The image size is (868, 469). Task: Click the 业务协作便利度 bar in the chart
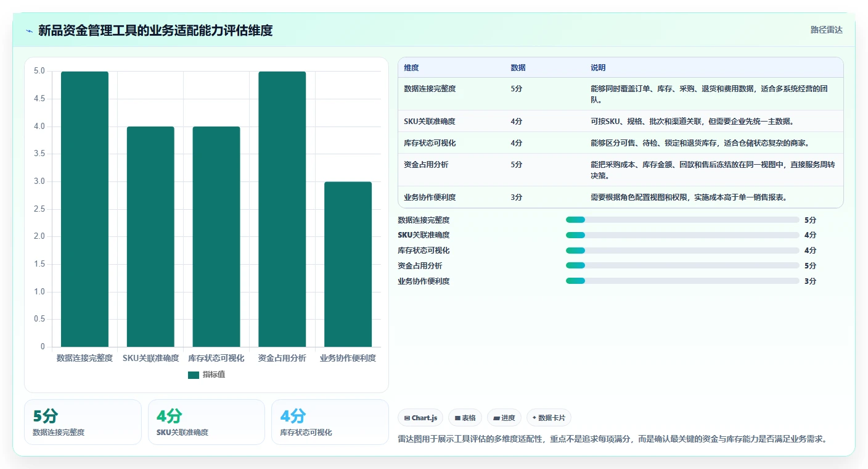point(348,264)
